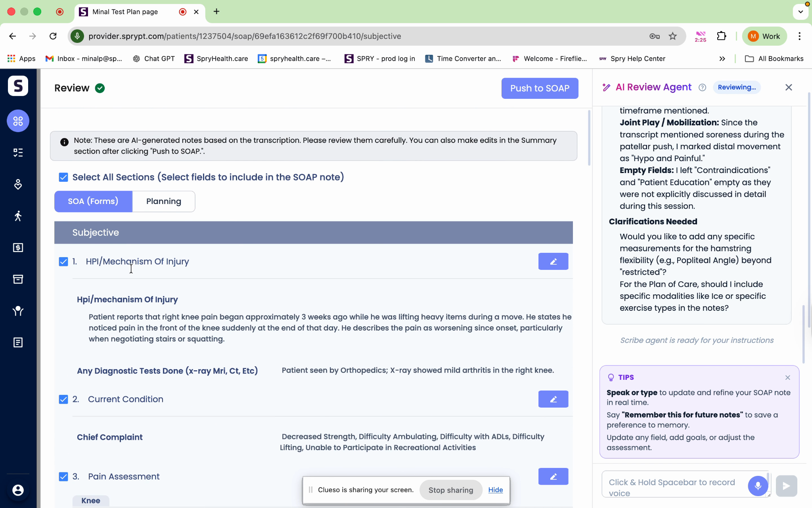Viewport: 812px width, 508px height.
Task: Switch to the SOA (Forms) tab
Action: [93, 201]
